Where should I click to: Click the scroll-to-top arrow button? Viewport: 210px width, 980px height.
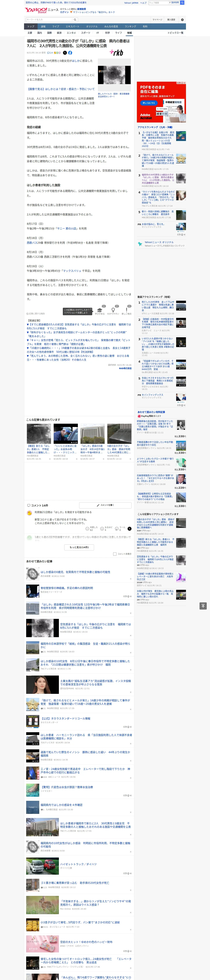click(x=203, y=606)
